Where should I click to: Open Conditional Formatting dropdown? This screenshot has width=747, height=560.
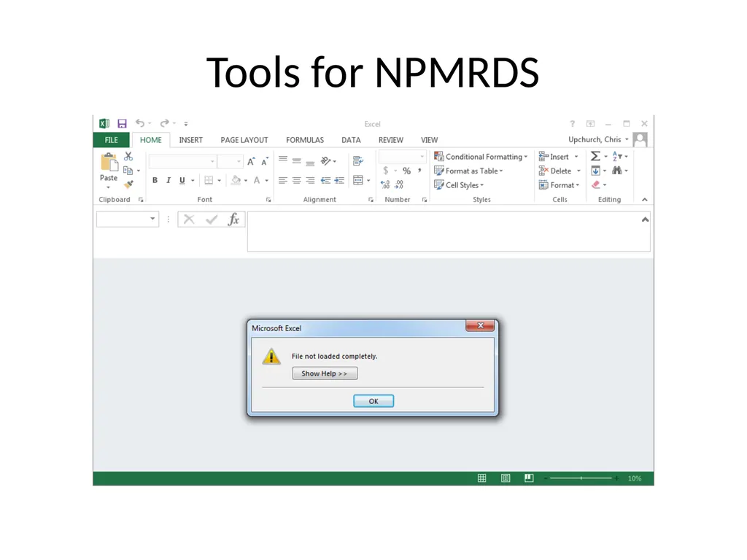click(x=481, y=157)
